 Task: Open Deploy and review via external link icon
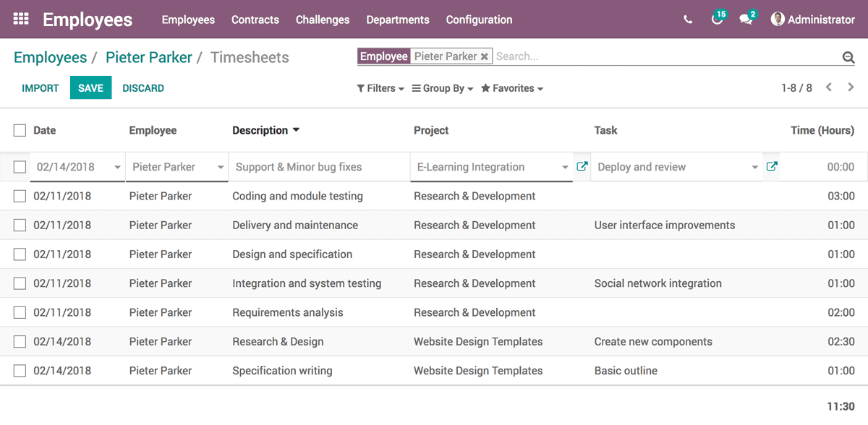[772, 166]
